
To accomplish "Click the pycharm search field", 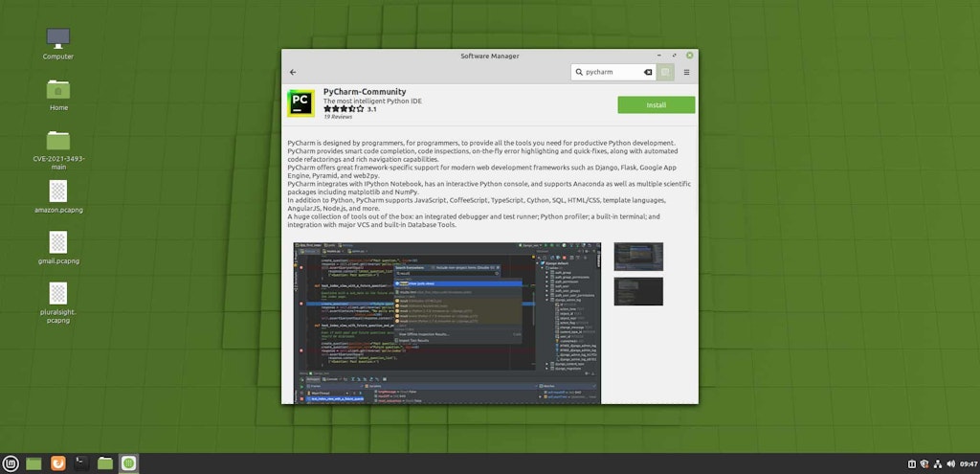I will [x=612, y=72].
